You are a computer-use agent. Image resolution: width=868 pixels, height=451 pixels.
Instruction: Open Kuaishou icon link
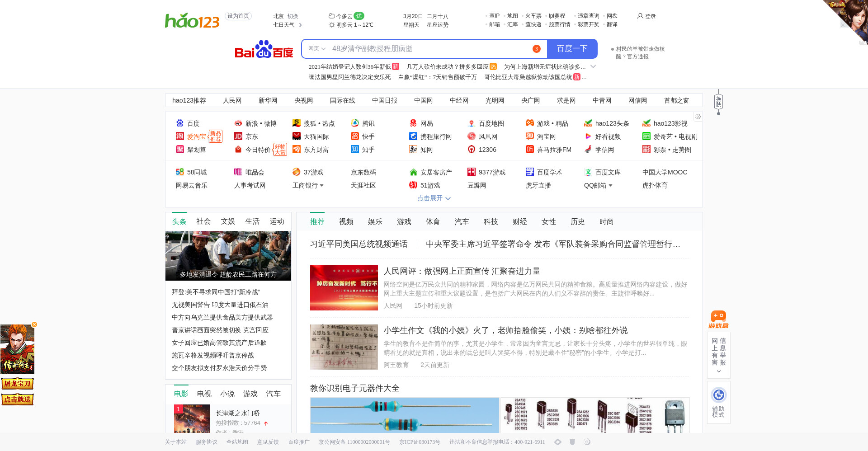point(355,136)
